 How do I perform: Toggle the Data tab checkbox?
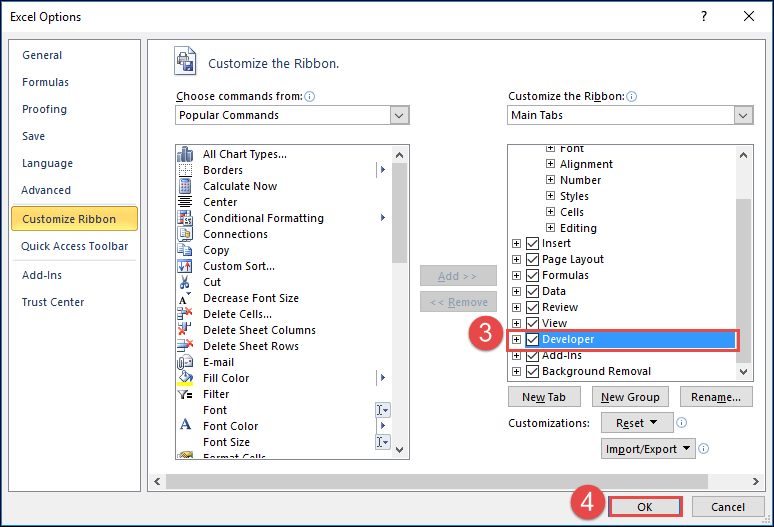click(x=532, y=291)
